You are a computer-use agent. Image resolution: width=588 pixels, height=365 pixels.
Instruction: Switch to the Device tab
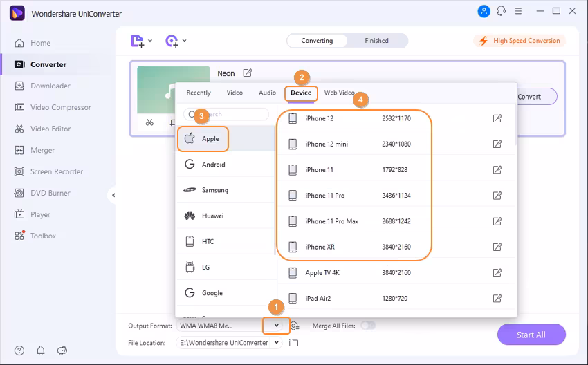click(x=301, y=93)
